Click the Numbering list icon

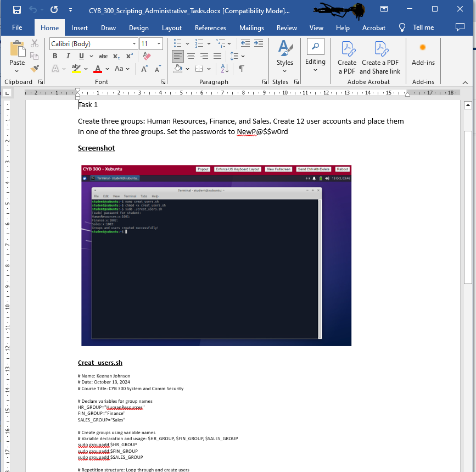pyautogui.click(x=199, y=43)
